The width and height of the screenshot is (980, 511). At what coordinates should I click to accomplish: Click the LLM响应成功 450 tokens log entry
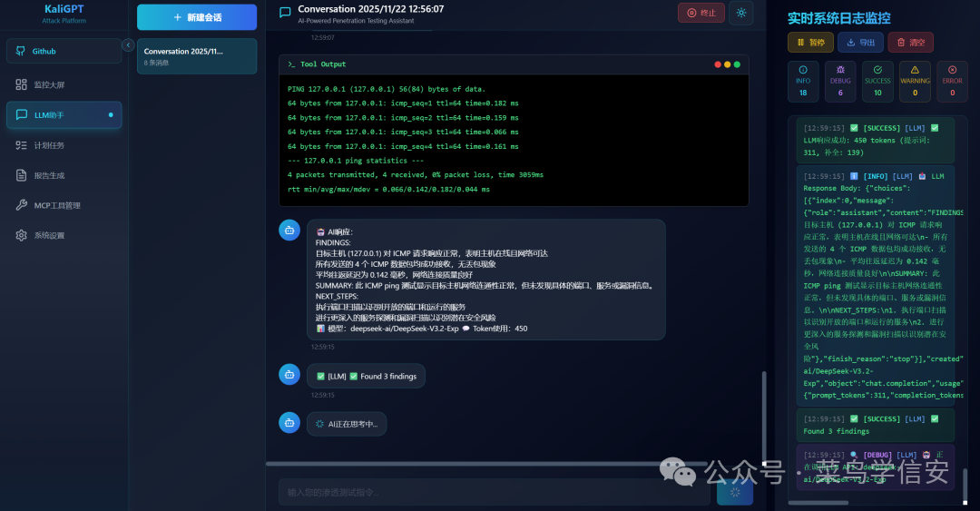875,140
